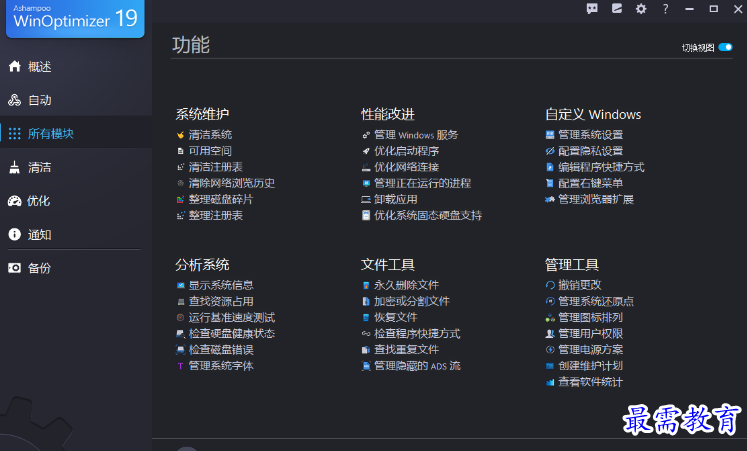Click the 配置右键菜单 icon

click(550, 183)
